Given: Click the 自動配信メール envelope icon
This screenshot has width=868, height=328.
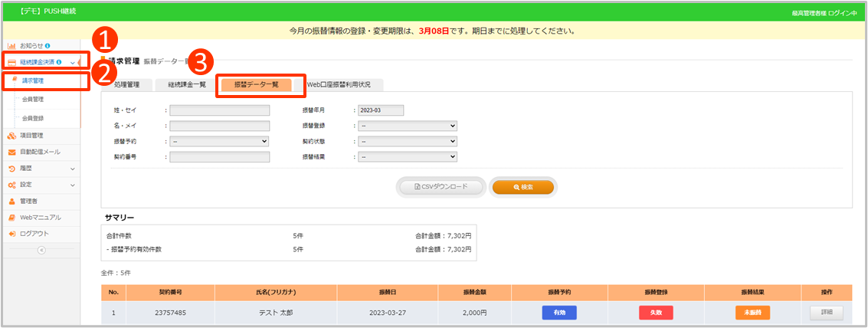Looking at the screenshot, I should click(12, 152).
